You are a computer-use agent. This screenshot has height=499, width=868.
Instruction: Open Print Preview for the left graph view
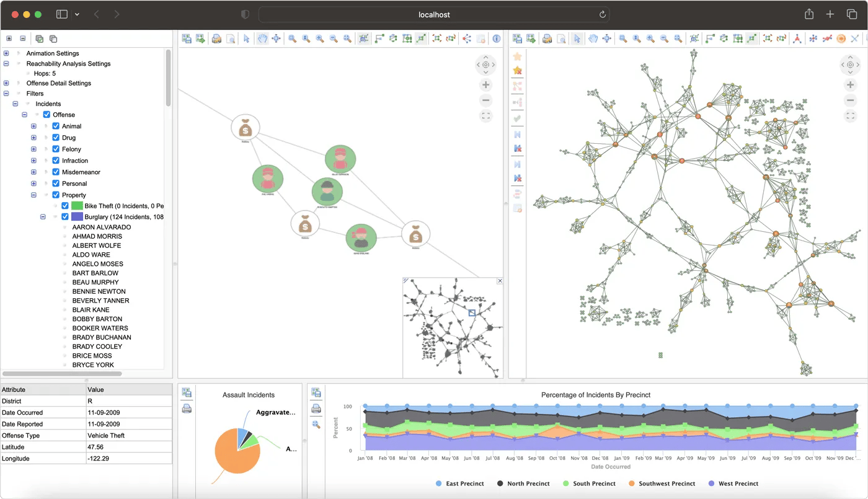[231, 38]
